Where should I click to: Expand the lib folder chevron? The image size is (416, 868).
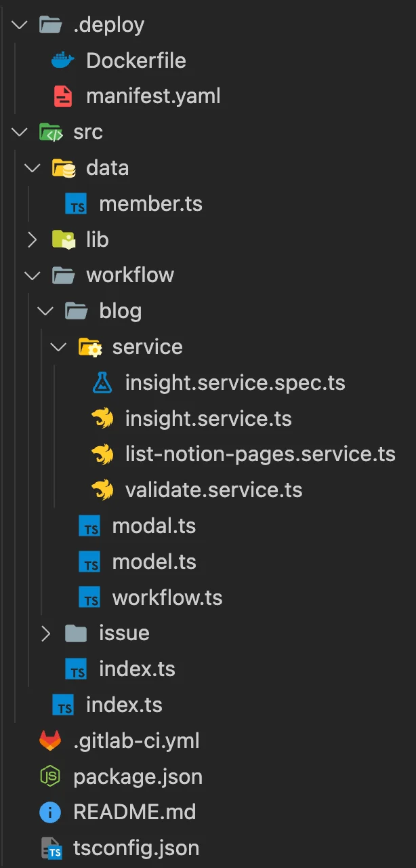coord(32,239)
